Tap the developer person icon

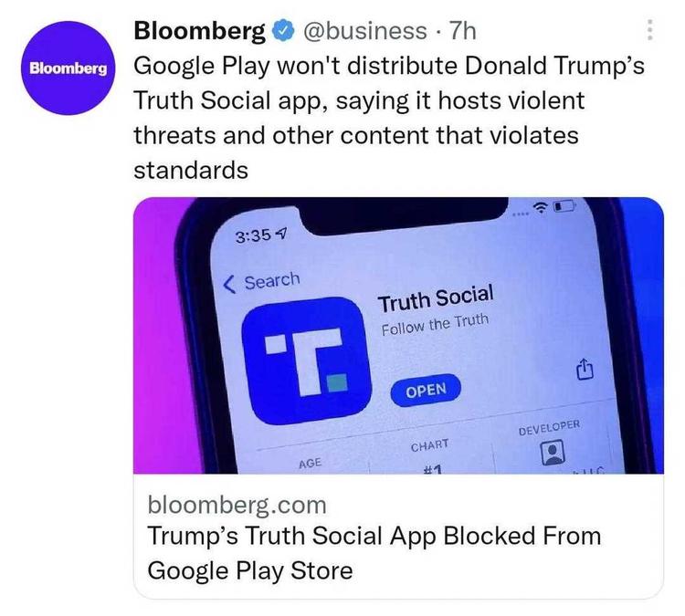point(553,452)
